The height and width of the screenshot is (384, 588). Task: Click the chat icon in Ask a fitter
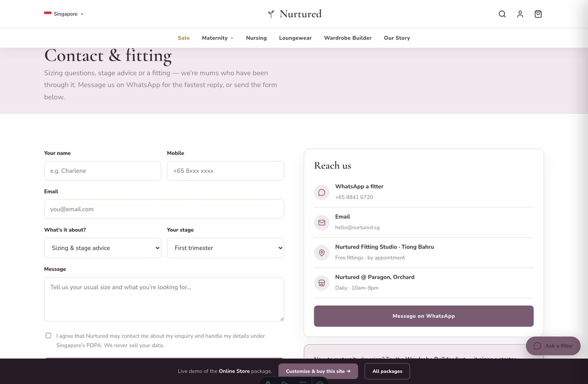point(537,346)
